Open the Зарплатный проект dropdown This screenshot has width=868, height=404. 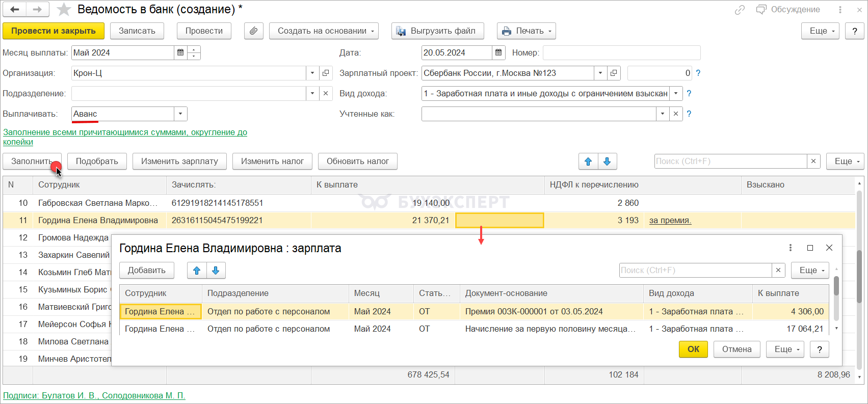[x=600, y=73]
